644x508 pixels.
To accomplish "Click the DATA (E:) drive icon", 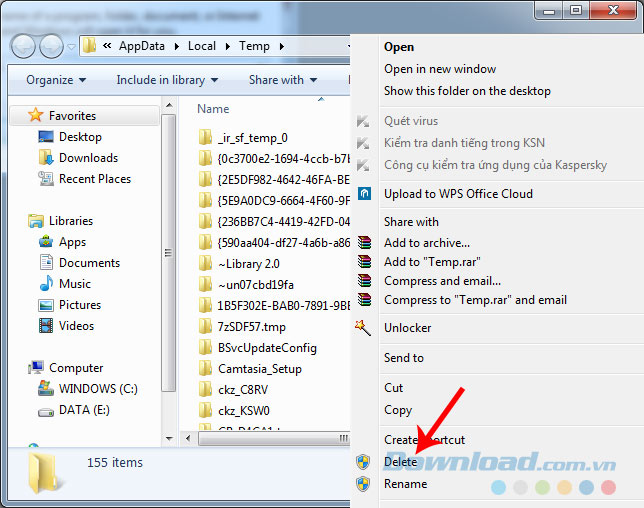I will pos(46,411).
